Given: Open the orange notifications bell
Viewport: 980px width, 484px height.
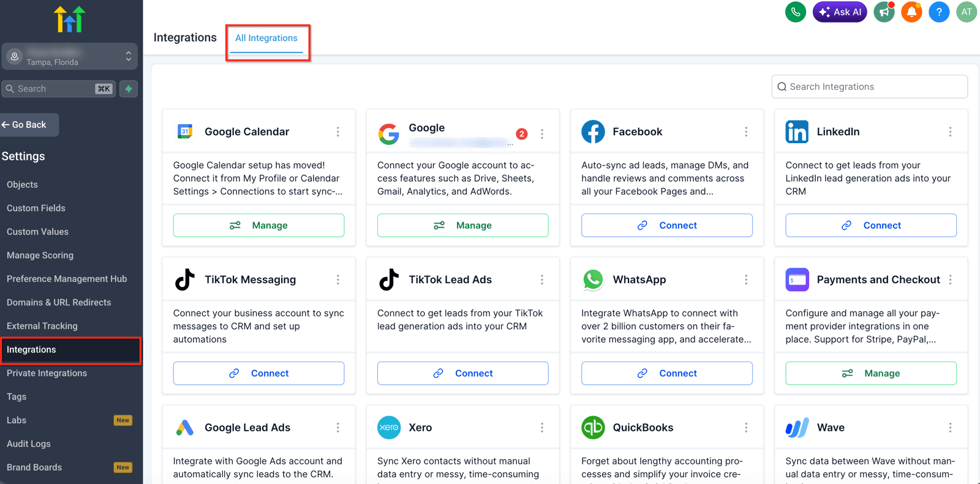Looking at the screenshot, I should [x=911, y=12].
